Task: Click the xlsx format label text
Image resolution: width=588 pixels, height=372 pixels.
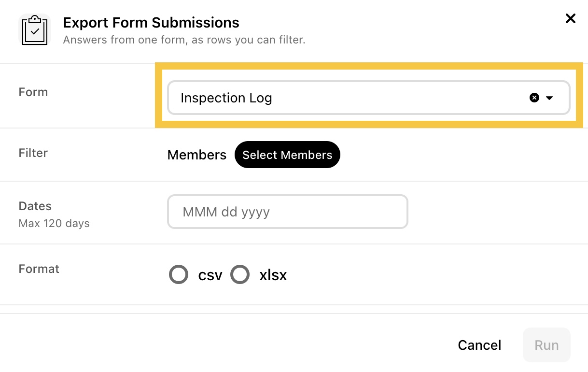Action: [273, 275]
